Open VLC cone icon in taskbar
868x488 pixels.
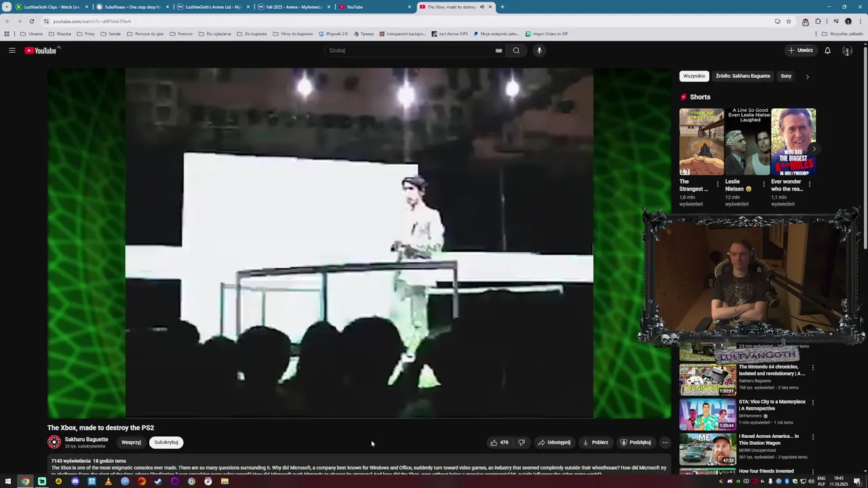(x=108, y=481)
